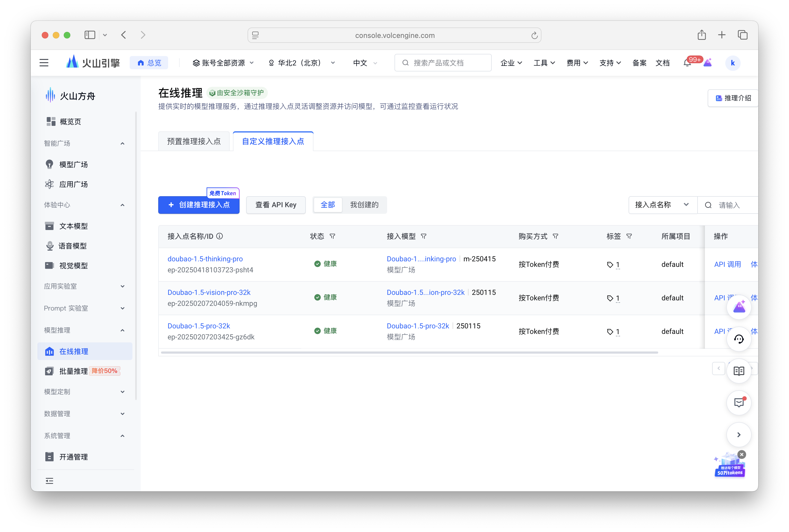Select the 全部 filter toggle
The width and height of the screenshot is (789, 532).
point(327,205)
